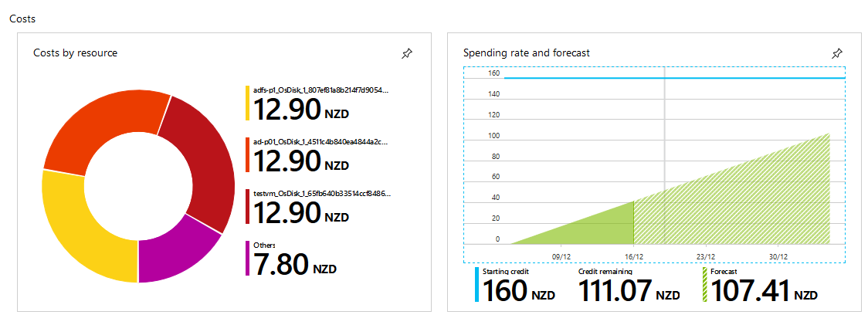Open the Costs by resource tile title
The width and height of the screenshot is (868, 325).
[75, 53]
